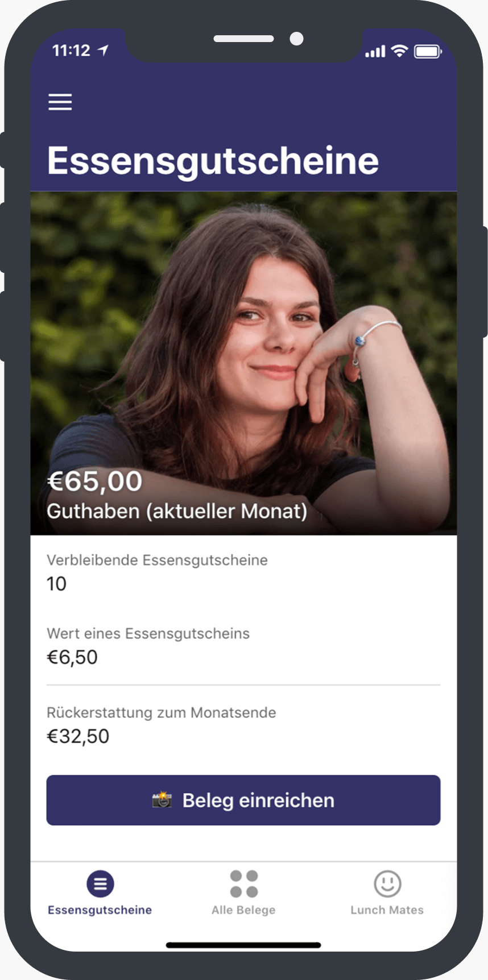Tap the profile photo of the woman
The height and width of the screenshot is (980, 488).
[x=243, y=364]
